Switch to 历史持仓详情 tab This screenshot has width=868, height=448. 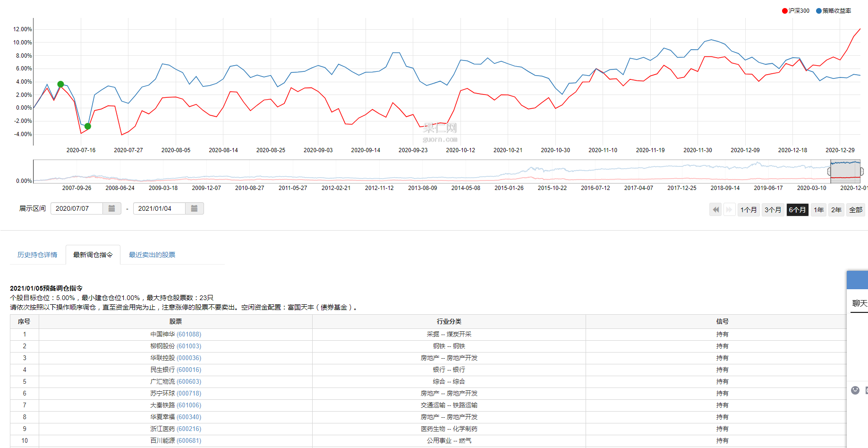click(x=37, y=255)
